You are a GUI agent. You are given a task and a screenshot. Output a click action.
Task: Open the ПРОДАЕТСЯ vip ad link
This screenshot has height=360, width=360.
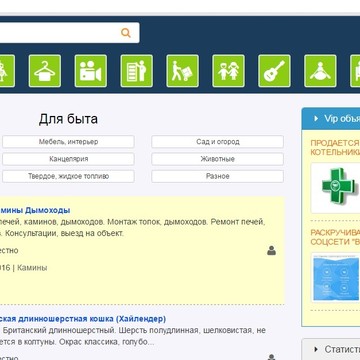335,147
